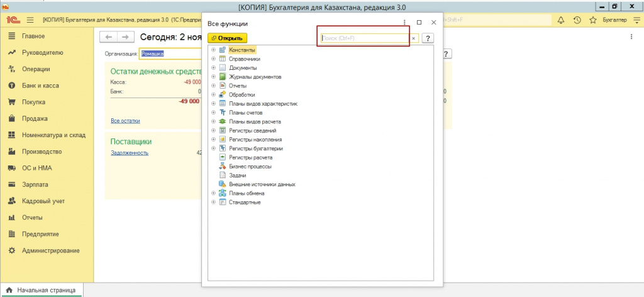Expand Константы tree node
Screen dimensions: 644x297
(x=213, y=50)
